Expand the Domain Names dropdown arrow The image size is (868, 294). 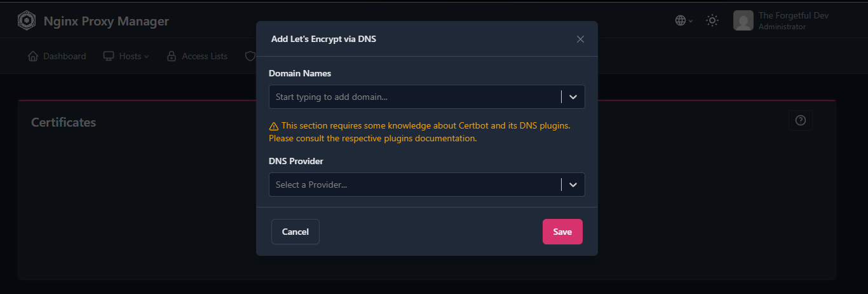(x=573, y=97)
